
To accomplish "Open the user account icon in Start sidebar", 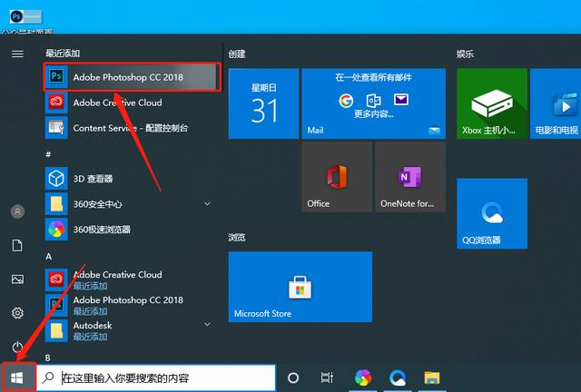I will 17,211.
